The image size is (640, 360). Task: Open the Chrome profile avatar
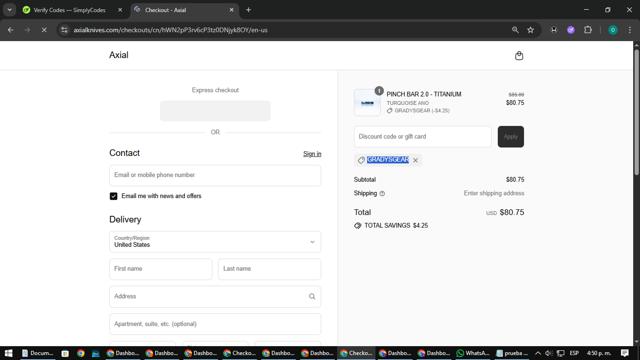pos(613,30)
